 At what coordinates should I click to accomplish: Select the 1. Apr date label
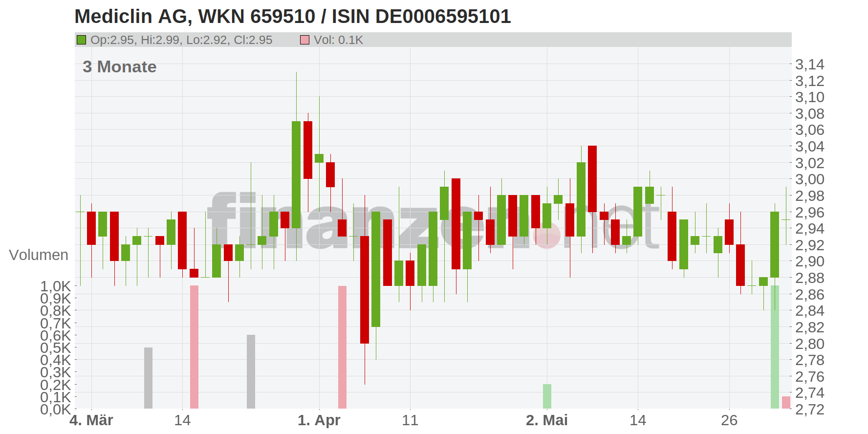[x=319, y=420]
